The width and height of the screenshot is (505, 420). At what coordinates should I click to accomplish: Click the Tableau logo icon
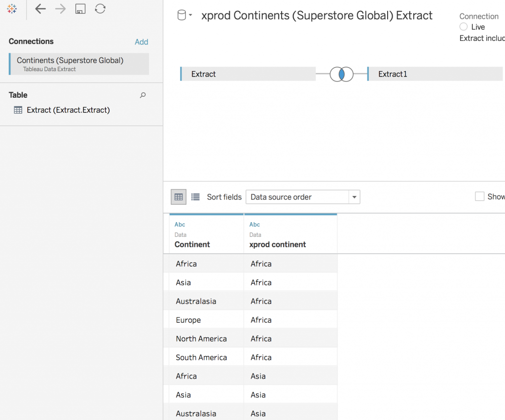pyautogui.click(x=12, y=9)
